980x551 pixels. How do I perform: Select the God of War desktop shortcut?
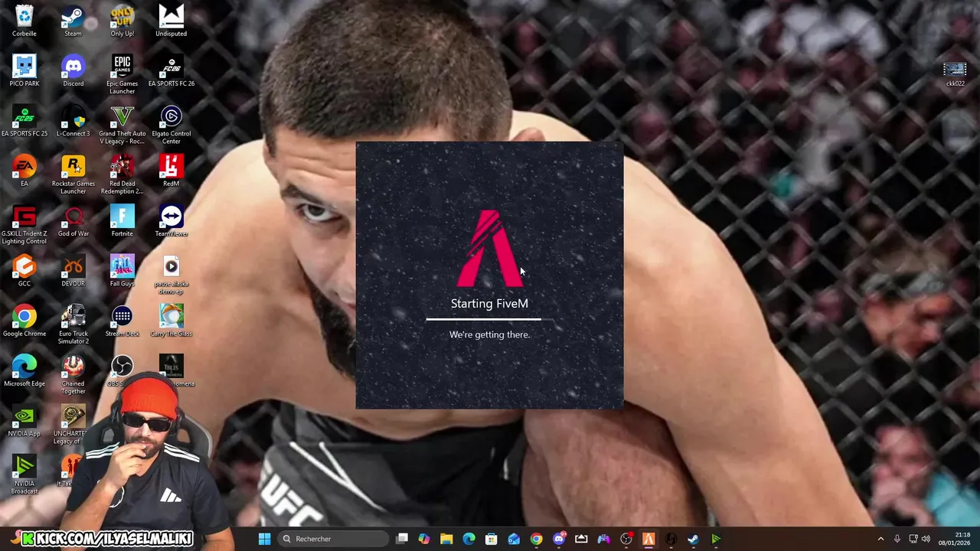point(73,220)
